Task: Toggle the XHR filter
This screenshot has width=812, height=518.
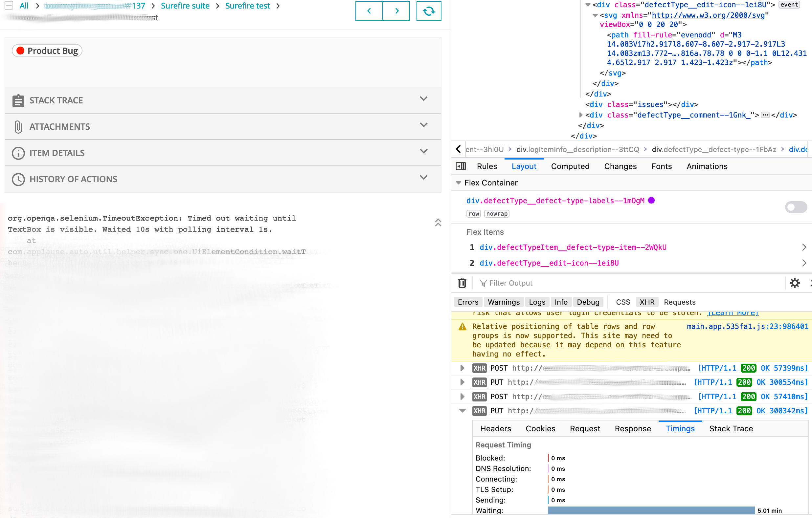Action: click(647, 302)
